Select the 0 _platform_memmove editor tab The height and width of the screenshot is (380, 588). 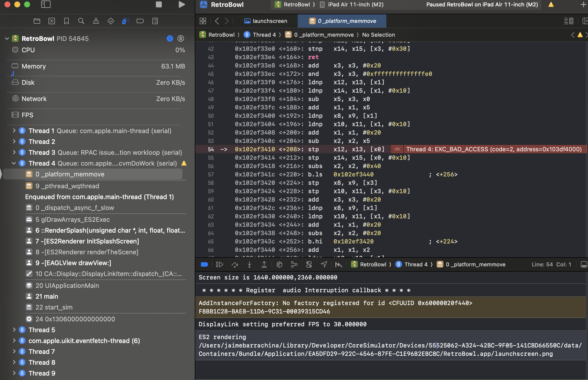343,21
